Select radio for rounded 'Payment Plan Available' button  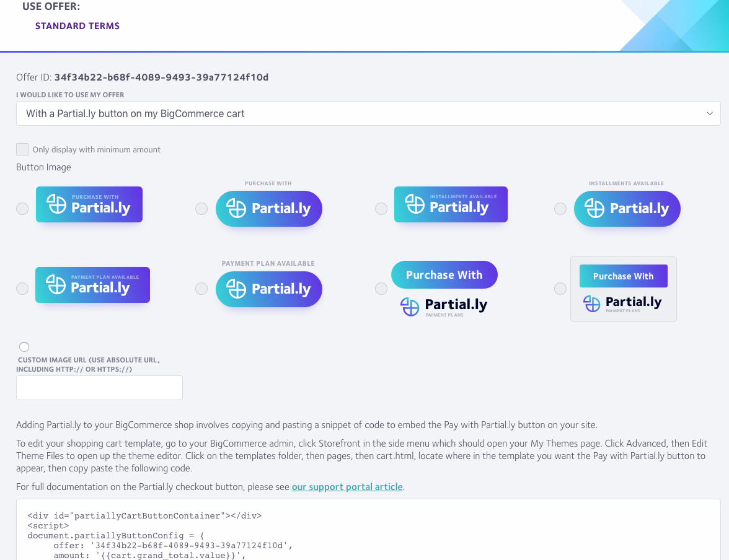201,289
